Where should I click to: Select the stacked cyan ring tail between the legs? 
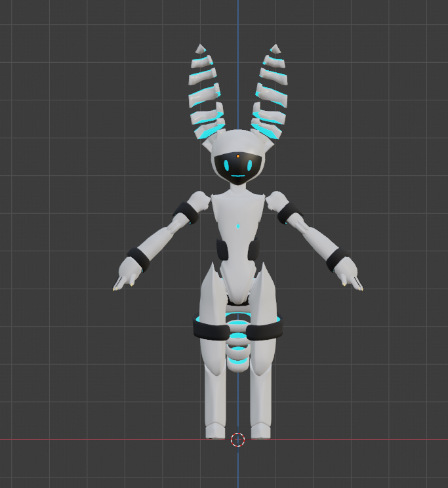click(238, 341)
